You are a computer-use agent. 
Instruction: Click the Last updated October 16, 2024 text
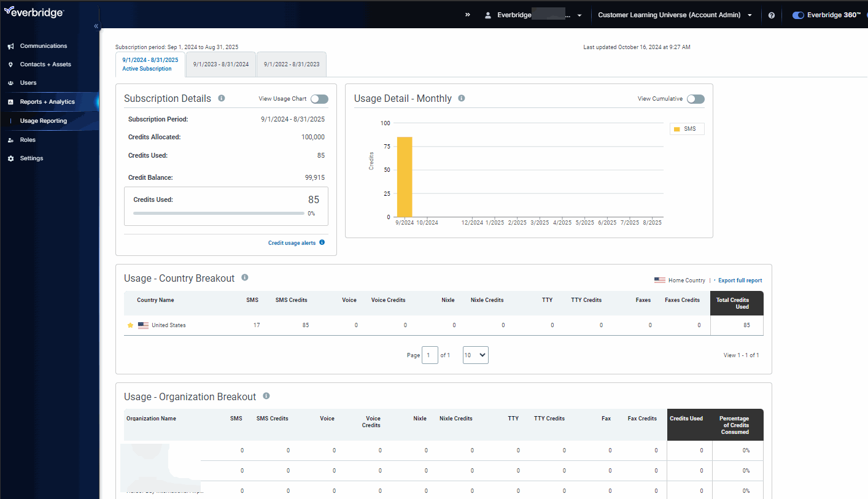(637, 47)
